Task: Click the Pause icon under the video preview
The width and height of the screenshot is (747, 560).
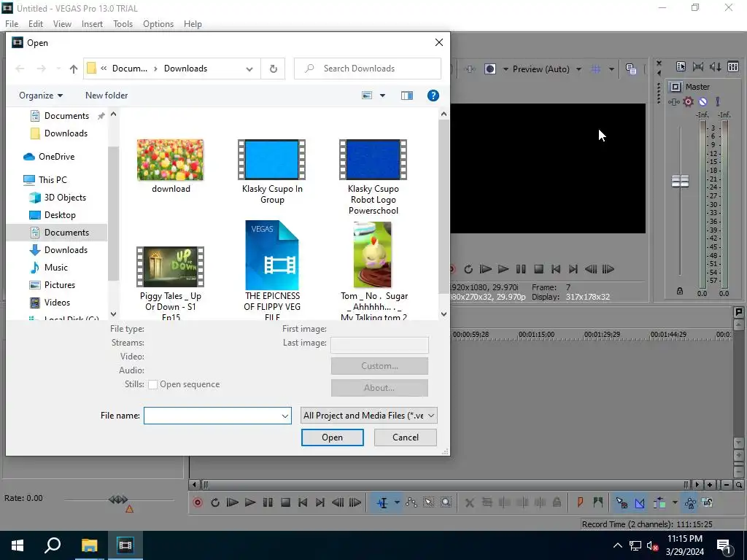Action: 521,269
